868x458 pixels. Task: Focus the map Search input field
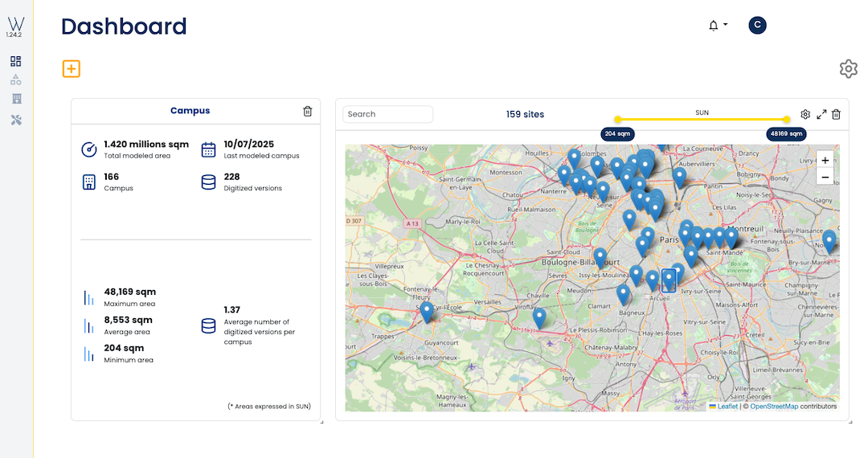pos(388,115)
